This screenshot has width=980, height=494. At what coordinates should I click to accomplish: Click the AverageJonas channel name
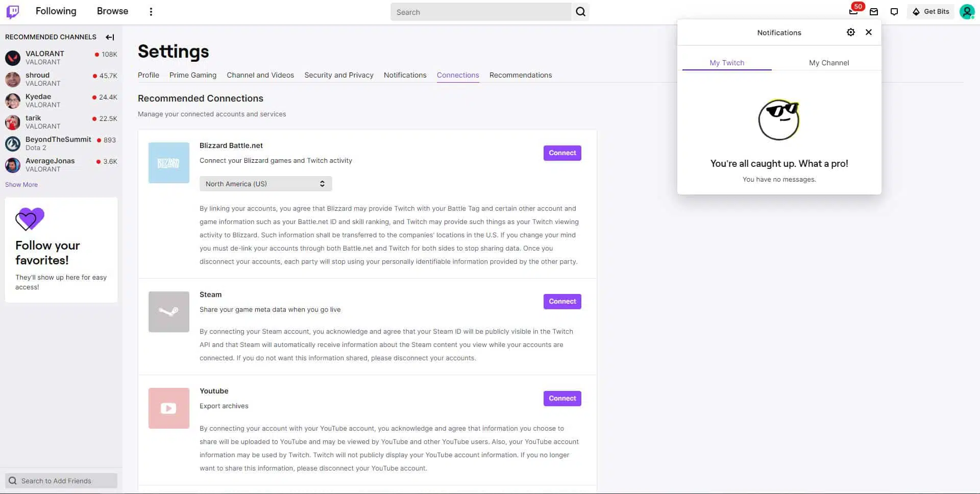pyautogui.click(x=50, y=161)
